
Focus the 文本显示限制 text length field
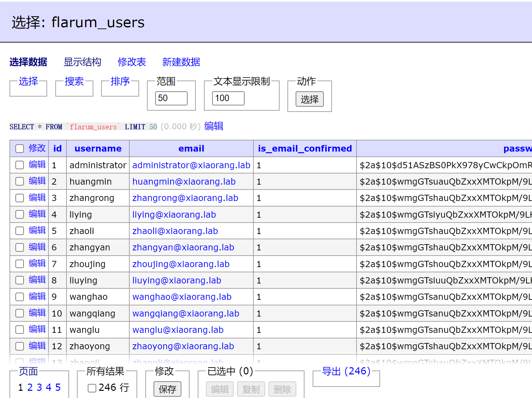(x=228, y=98)
